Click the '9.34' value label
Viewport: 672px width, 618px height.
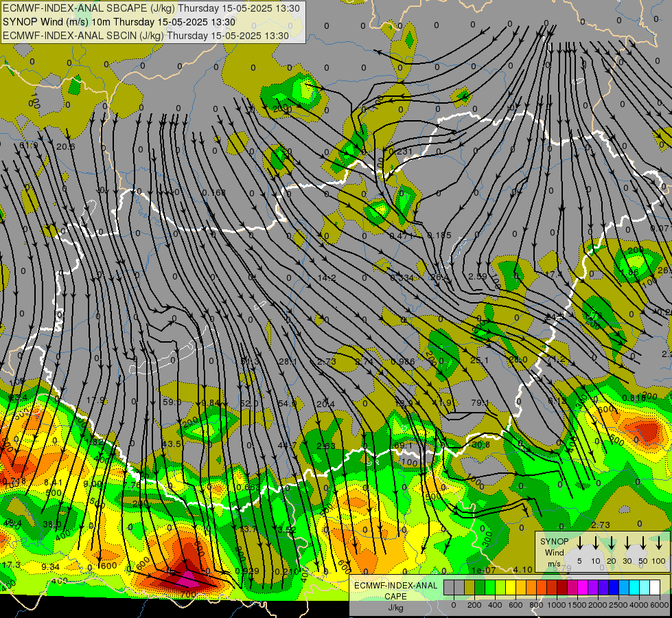pyautogui.click(x=50, y=566)
